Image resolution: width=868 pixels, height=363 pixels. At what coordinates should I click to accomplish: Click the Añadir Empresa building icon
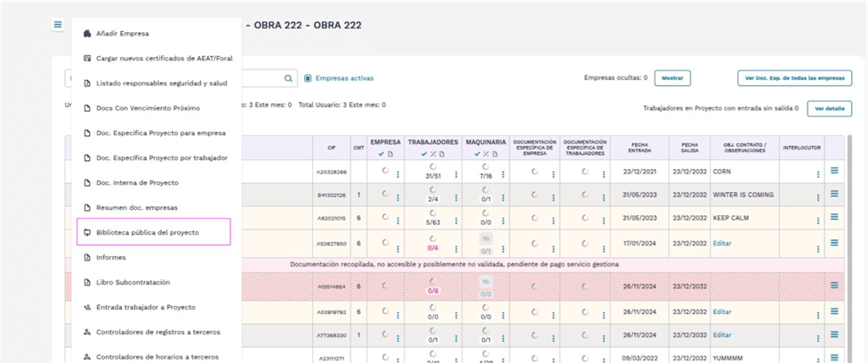click(x=87, y=34)
